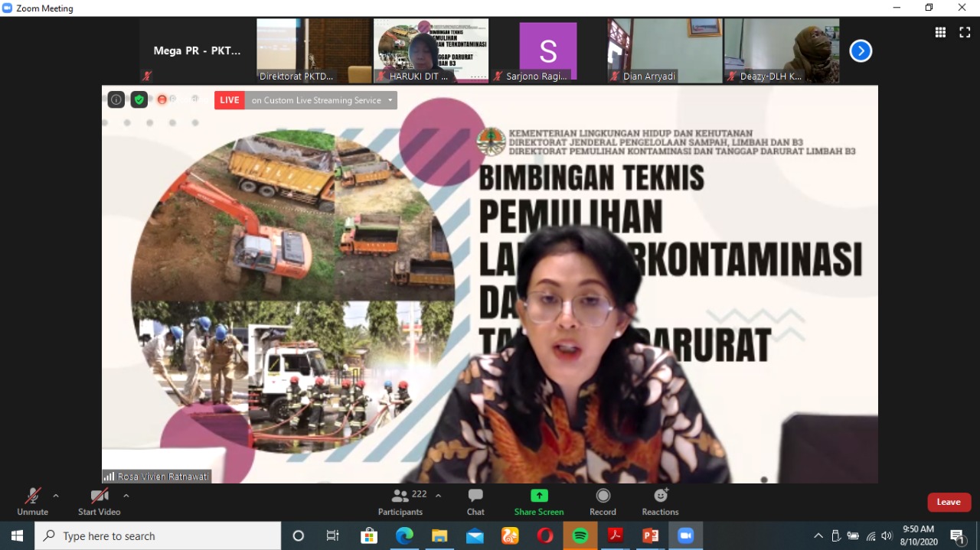
Task: Open the Reactions menu
Action: 660,502
